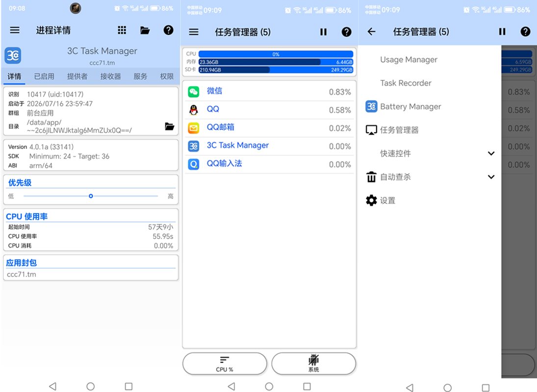
Task: Switch to 已启用 tab
Action: pyautogui.click(x=44, y=76)
